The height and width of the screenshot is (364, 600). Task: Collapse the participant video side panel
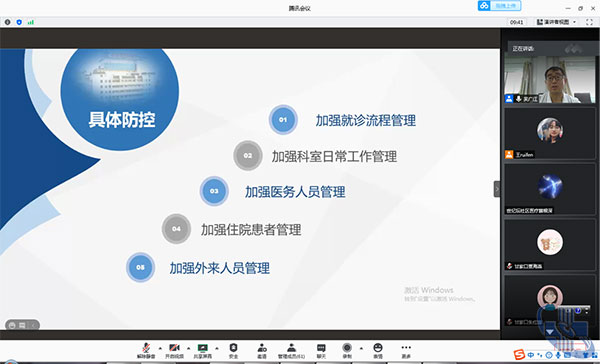(x=497, y=189)
